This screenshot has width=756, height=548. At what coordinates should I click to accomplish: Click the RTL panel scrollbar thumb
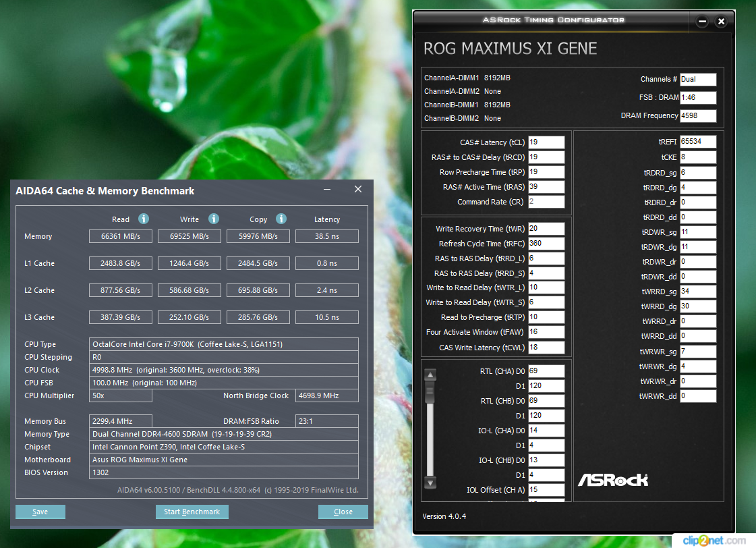(430, 392)
